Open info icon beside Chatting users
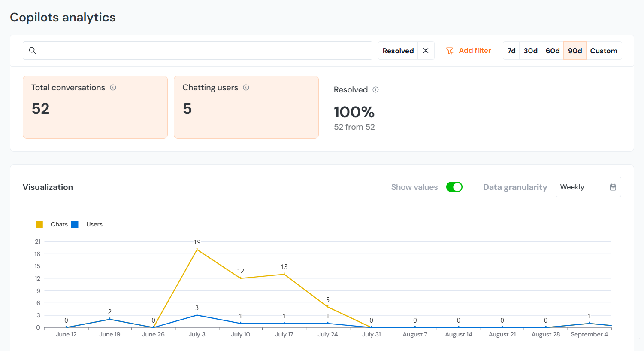The image size is (644, 351). [246, 88]
